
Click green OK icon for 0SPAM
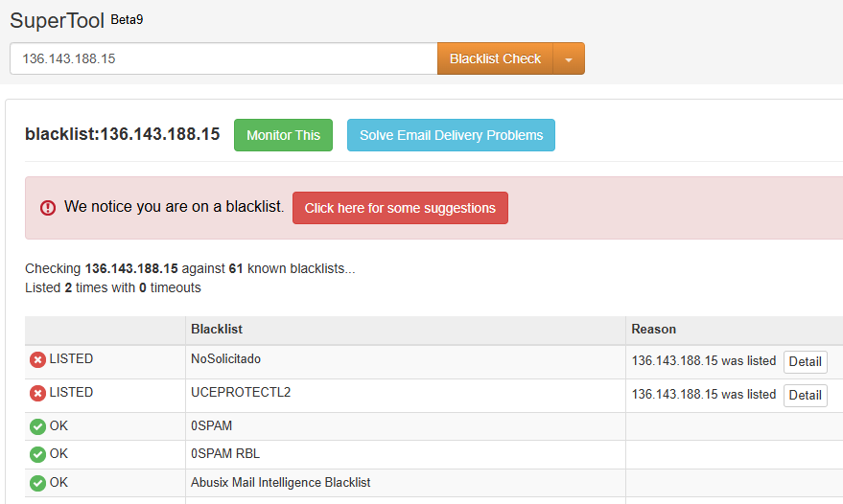pos(37,426)
